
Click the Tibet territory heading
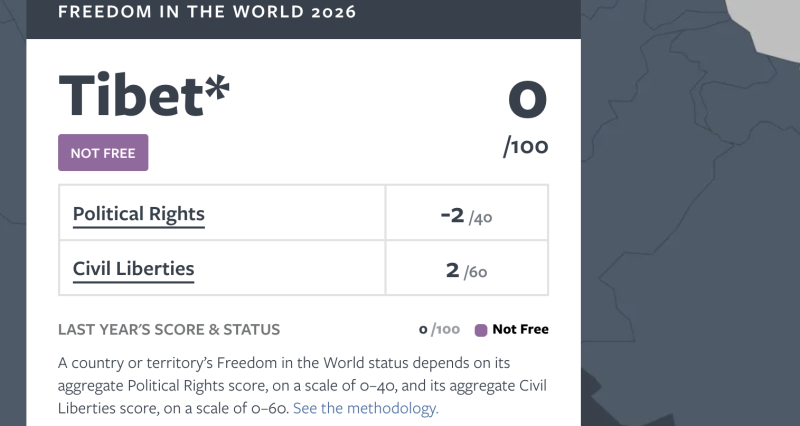129,96
